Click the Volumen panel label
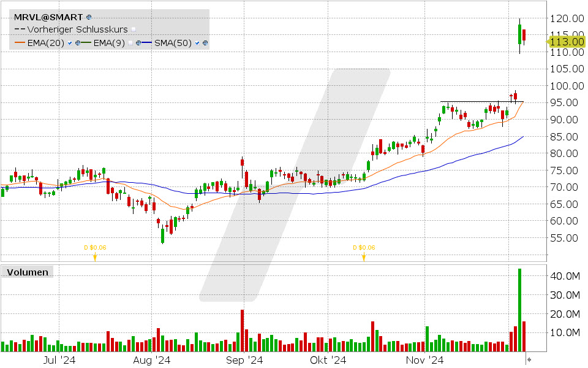The height and width of the screenshot is (368, 588). pos(28,272)
